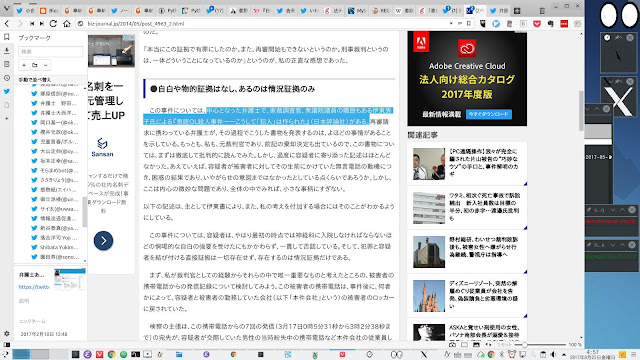Close the left advertisement with X
The height and width of the screenshot is (360, 640).
(x=132, y=37)
